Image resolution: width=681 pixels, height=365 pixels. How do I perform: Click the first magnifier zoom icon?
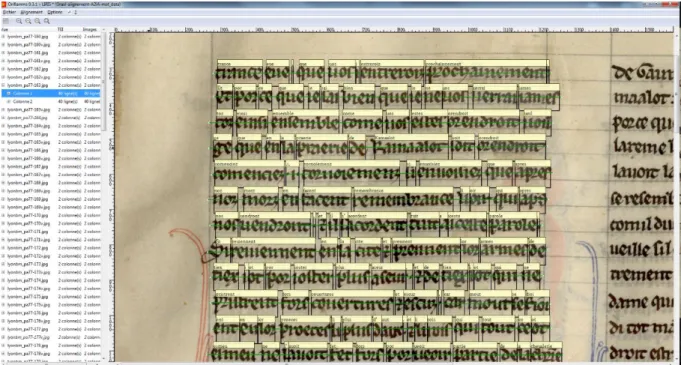coord(19,21)
